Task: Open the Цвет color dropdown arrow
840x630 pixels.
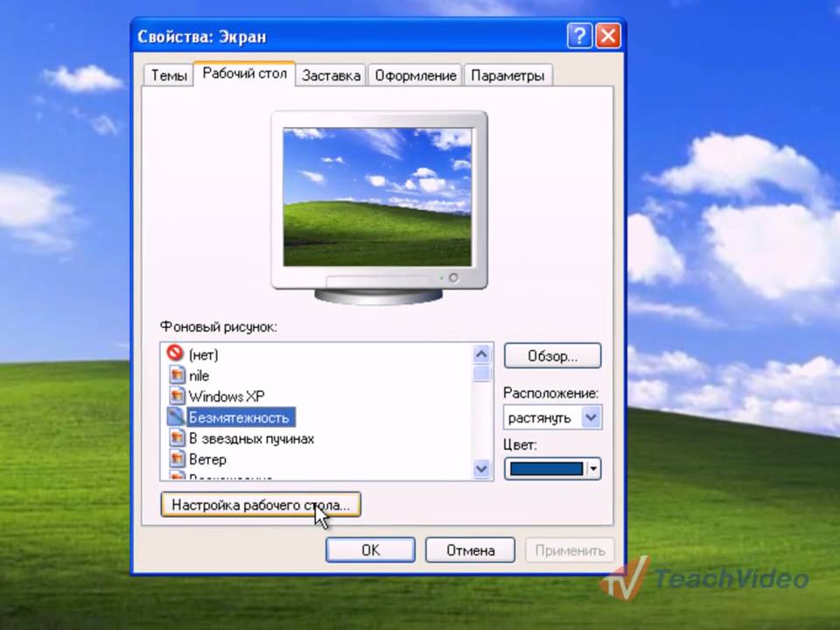Action: click(x=593, y=469)
